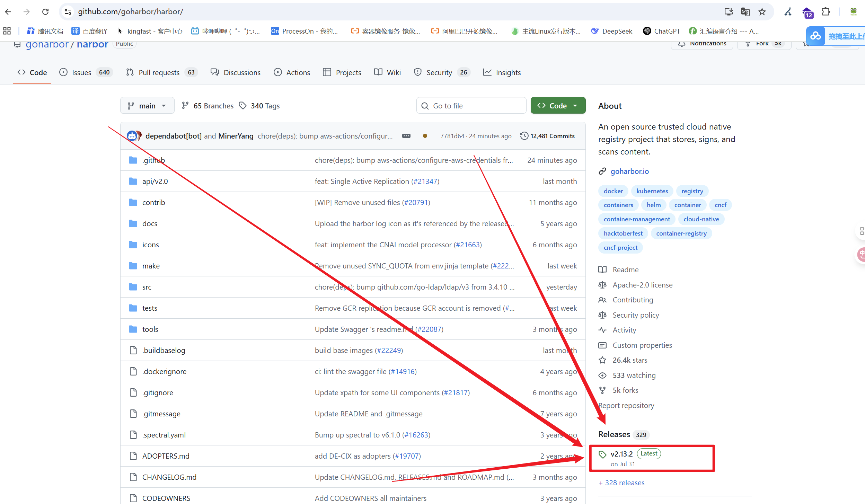
Task: View the 65 Branches list
Action: [208, 106]
